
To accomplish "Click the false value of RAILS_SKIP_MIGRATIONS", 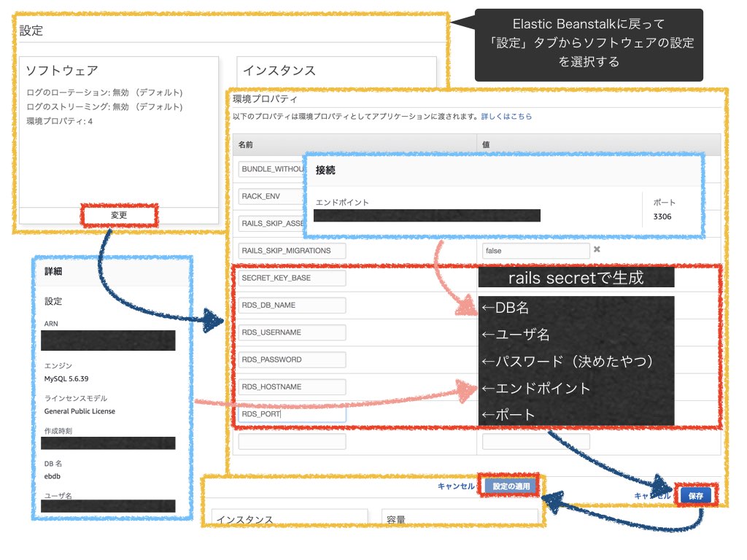I will click(x=536, y=250).
